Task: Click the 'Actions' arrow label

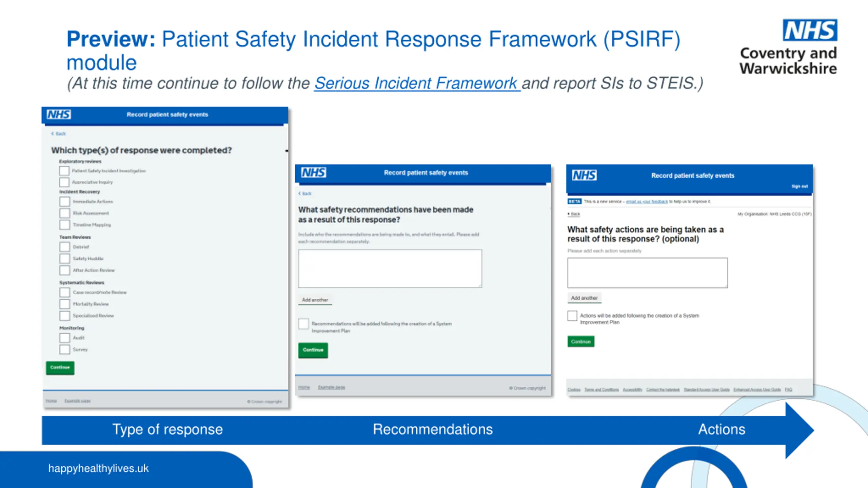Action: [x=722, y=429]
